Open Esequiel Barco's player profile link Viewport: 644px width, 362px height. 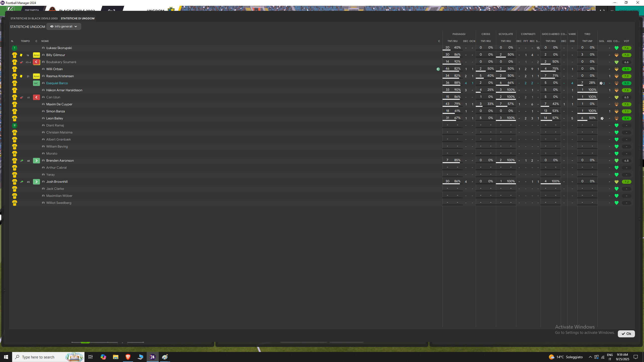[x=57, y=83]
